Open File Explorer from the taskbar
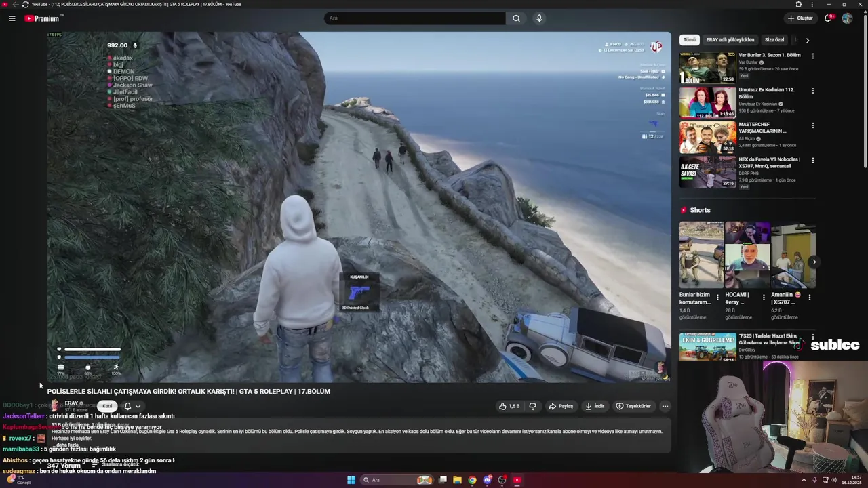This screenshot has width=868, height=488. tap(457, 480)
